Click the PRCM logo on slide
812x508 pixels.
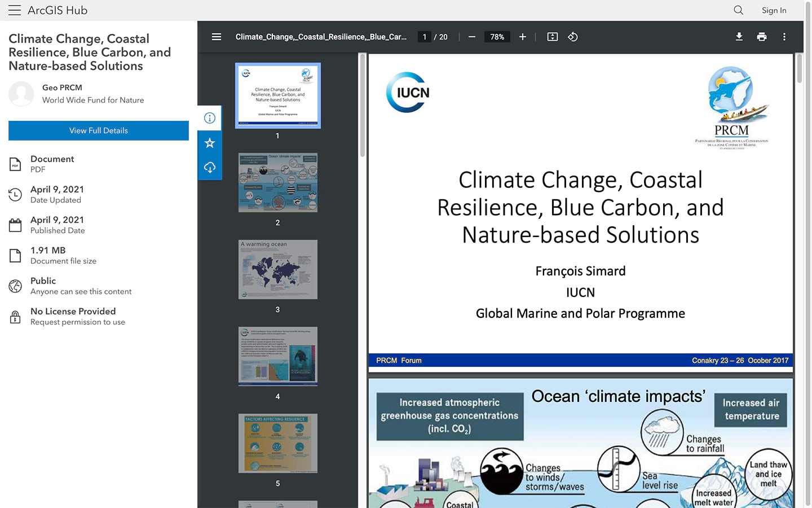(731, 107)
